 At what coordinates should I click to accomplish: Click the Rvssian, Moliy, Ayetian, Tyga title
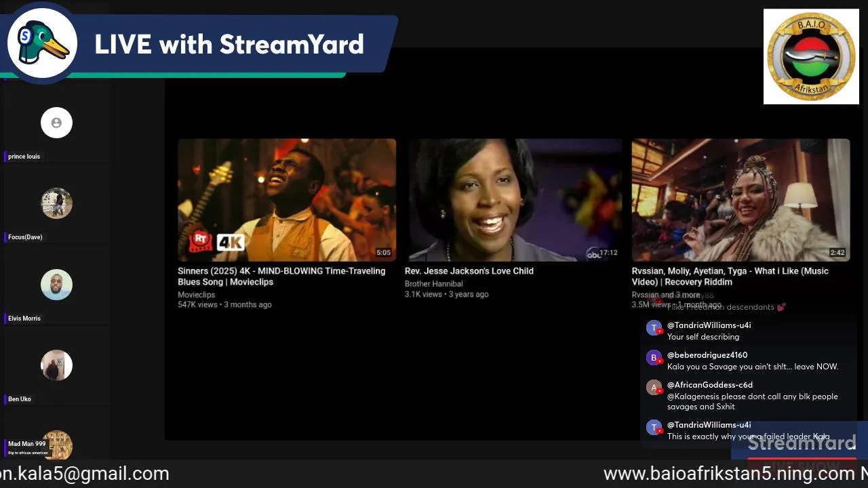point(730,277)
